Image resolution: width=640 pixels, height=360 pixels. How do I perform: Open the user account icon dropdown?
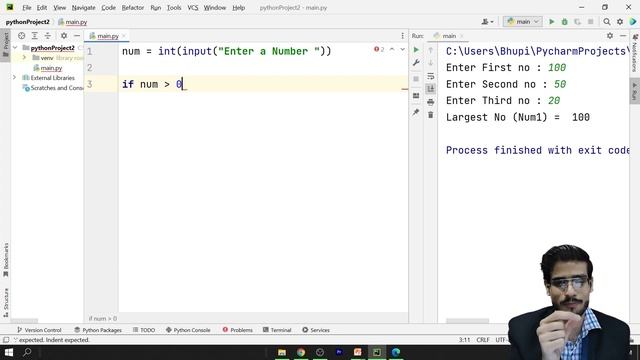[x=487, y=22]
